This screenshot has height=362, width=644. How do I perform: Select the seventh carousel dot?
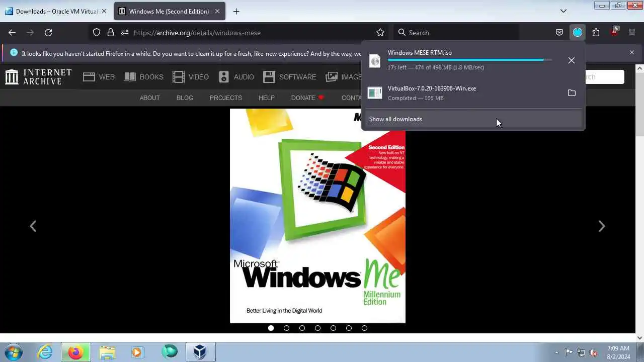point(364,328)
